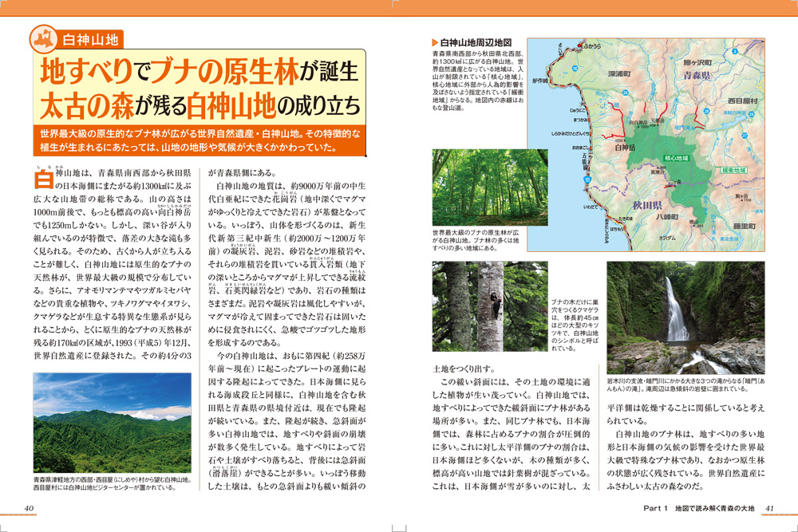Open the 暗門の滝 waterfall photo
This screenshot has width=798, height=532.
(685, 318)
